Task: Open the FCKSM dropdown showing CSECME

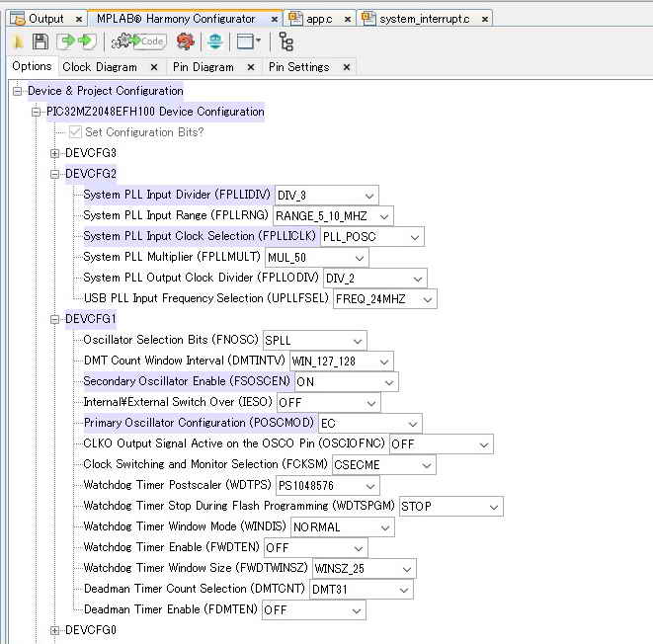Action: tap(383, 465)
